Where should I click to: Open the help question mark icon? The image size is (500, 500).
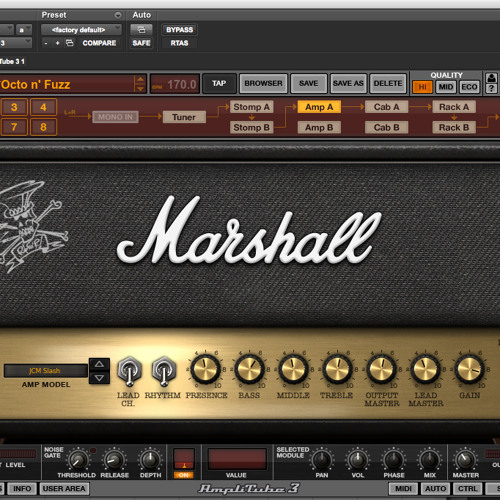[491, 89]
